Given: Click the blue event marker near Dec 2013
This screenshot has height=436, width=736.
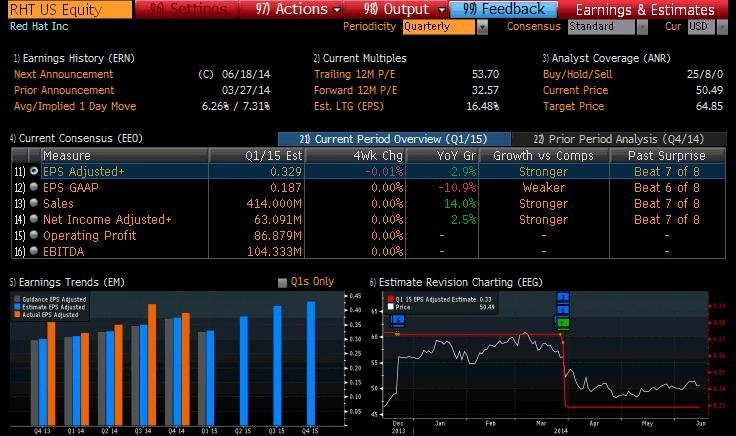Looking at the screenshot, I should [x=398, y=320].
